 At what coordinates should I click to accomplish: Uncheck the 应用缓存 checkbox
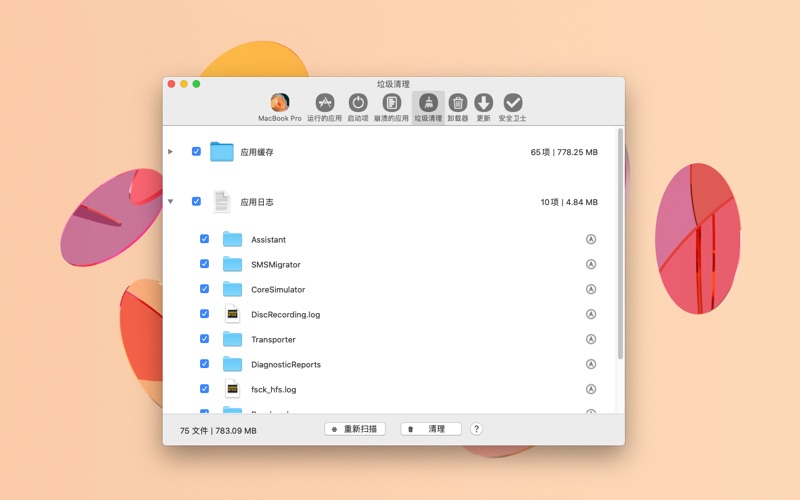[196, 152]
